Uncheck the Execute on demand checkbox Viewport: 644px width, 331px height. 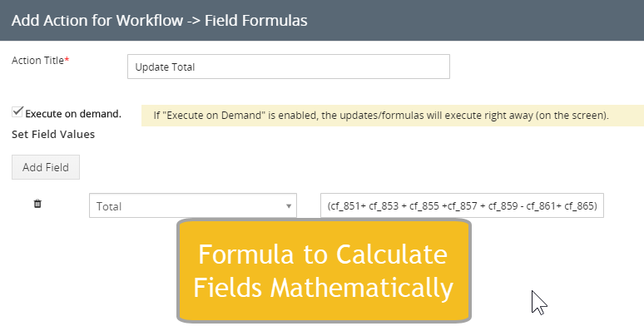click(17, 111)
